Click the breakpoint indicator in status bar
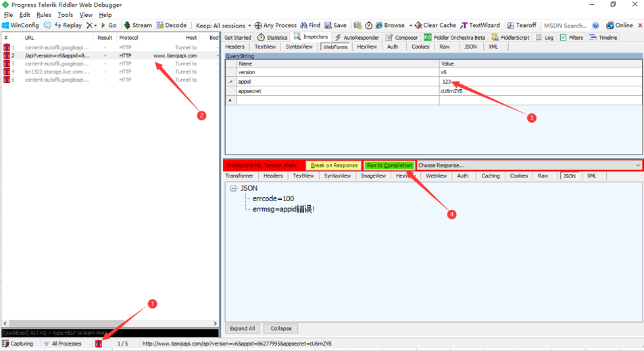 point(99,344)
